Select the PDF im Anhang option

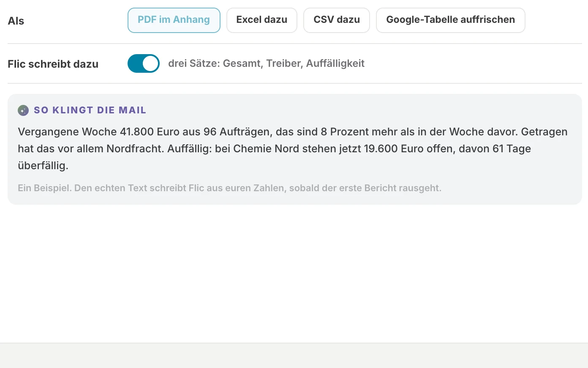point(174,20)
